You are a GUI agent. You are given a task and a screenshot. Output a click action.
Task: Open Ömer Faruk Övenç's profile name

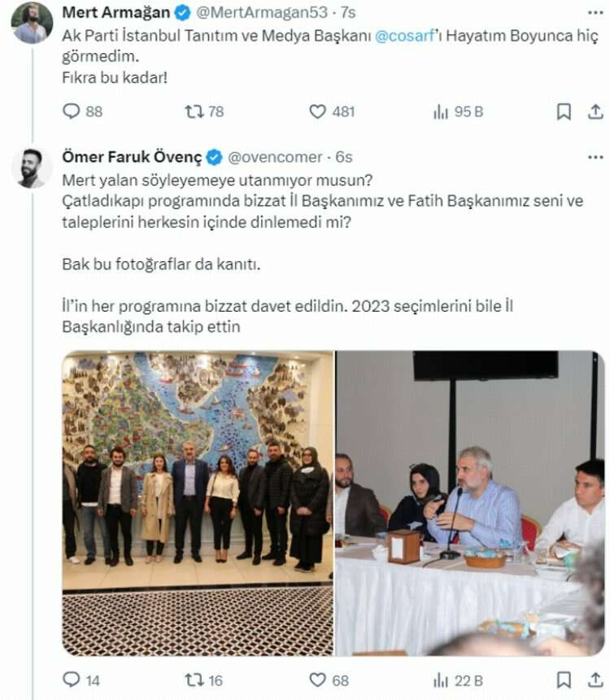[x=132, y=157]
